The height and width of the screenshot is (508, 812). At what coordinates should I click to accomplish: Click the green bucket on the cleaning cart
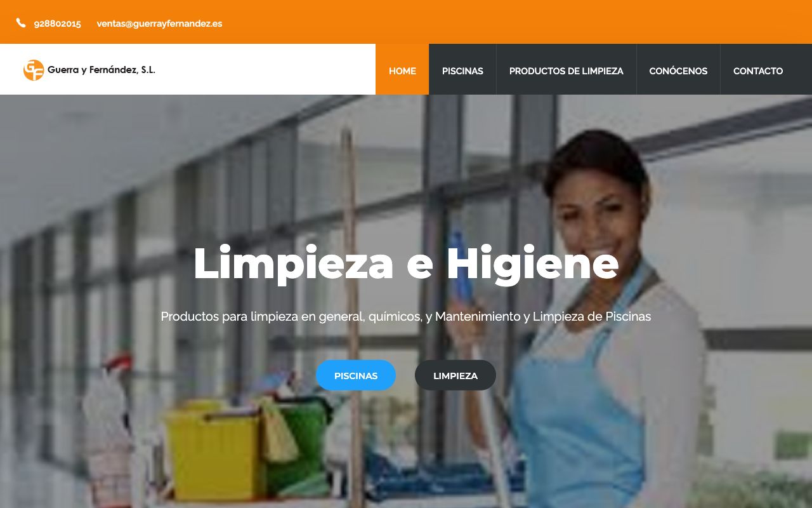pos(298,444)
